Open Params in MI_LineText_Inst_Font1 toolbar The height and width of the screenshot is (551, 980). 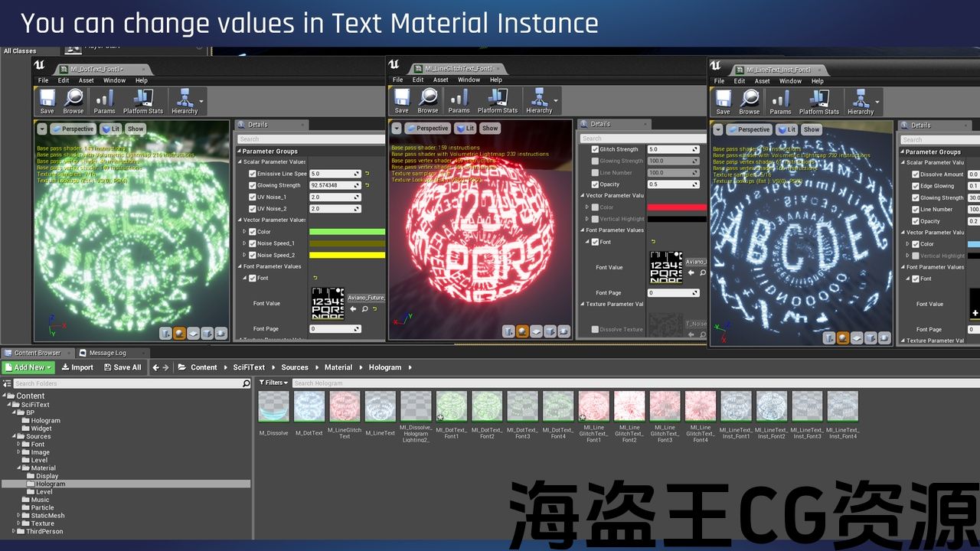(x=780, y=101)
